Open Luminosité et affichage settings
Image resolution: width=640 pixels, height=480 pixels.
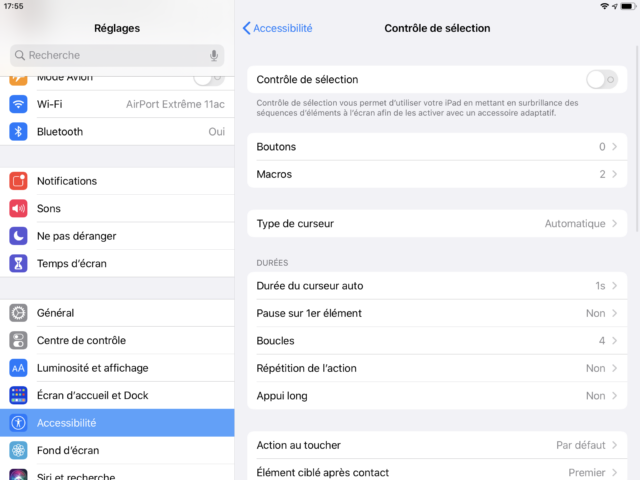tap(117, 368)
